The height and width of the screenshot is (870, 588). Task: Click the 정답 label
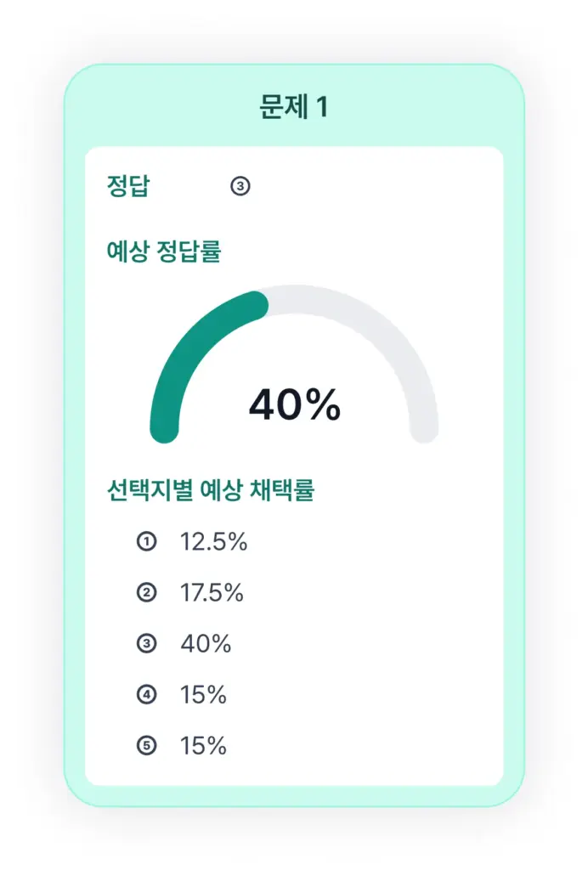[x=128, y=186]
